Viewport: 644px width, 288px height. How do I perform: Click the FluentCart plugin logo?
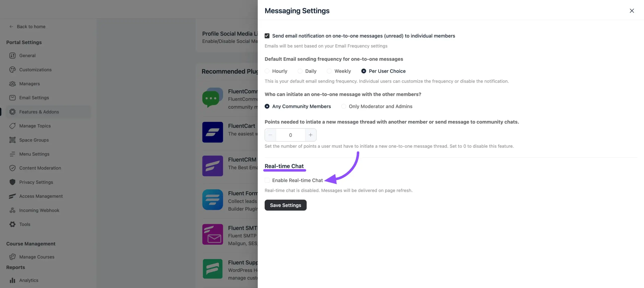coord(213,132)
